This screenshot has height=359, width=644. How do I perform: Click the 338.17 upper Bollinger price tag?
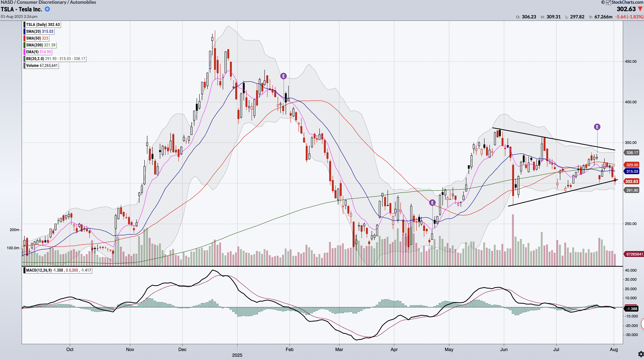(x=632, y=153)
